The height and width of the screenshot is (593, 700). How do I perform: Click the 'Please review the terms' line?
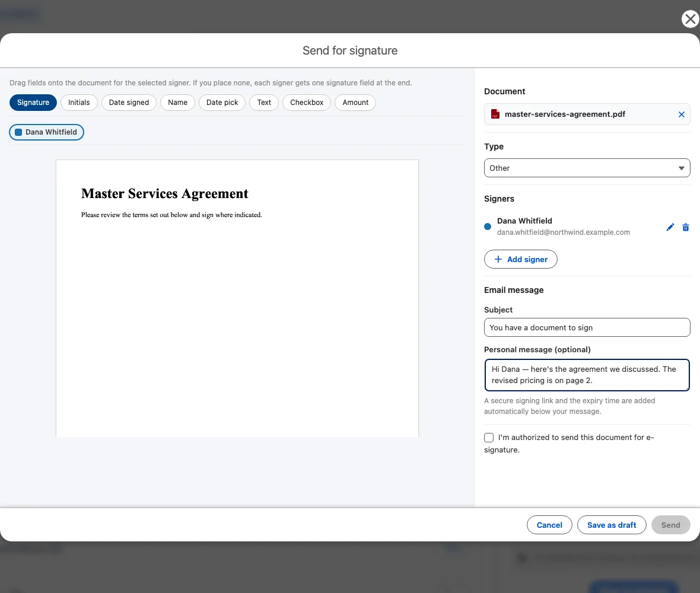171,215
